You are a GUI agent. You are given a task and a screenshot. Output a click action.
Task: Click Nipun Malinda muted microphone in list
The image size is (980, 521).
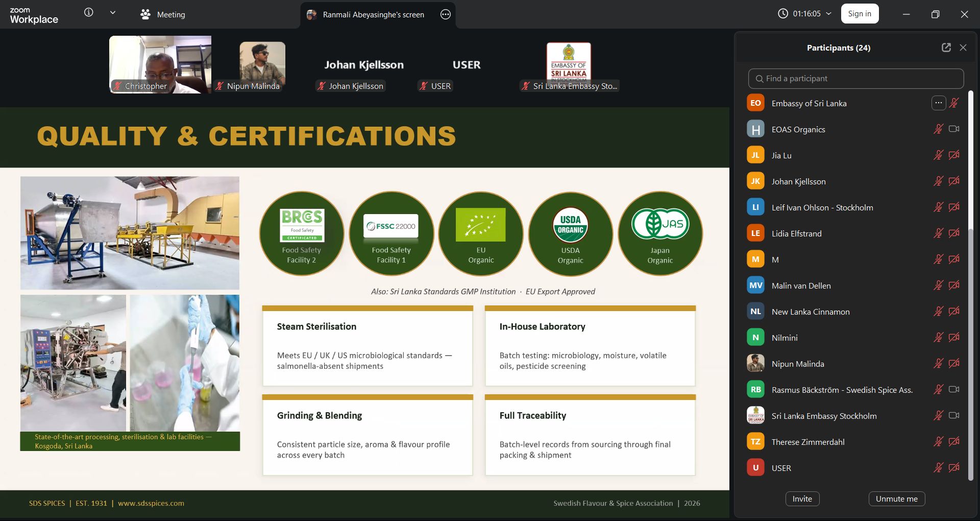pyautogui.click(x=938, y=364)
